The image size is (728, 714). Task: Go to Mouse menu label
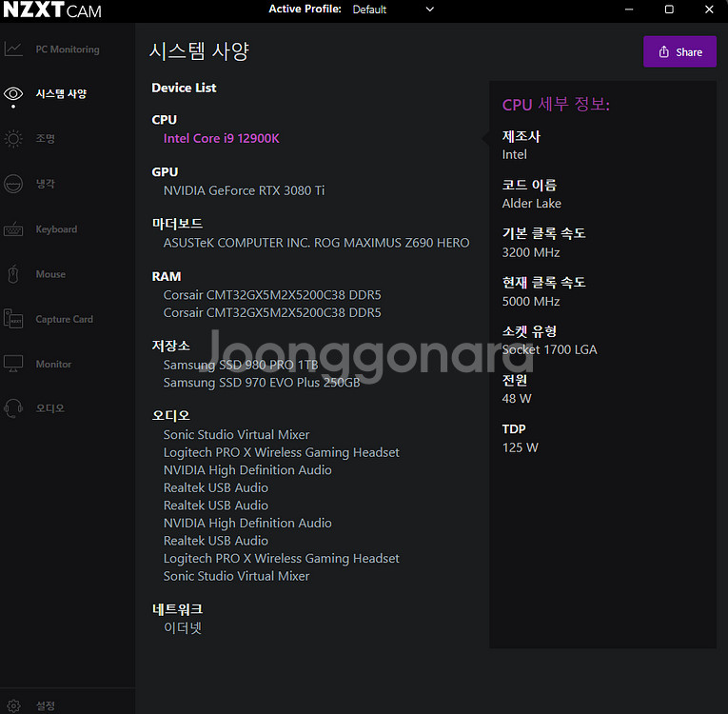[x=50, y=274]
